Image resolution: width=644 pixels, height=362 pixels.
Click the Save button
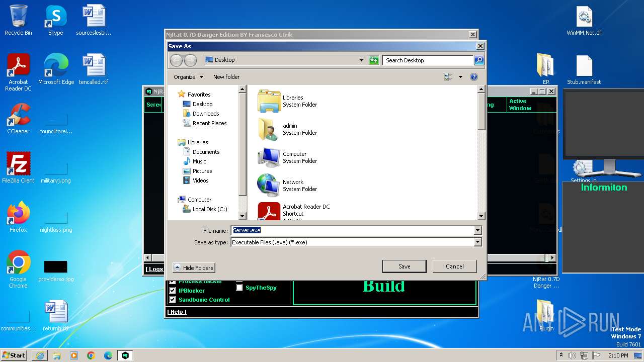click(x=405, y=266)
